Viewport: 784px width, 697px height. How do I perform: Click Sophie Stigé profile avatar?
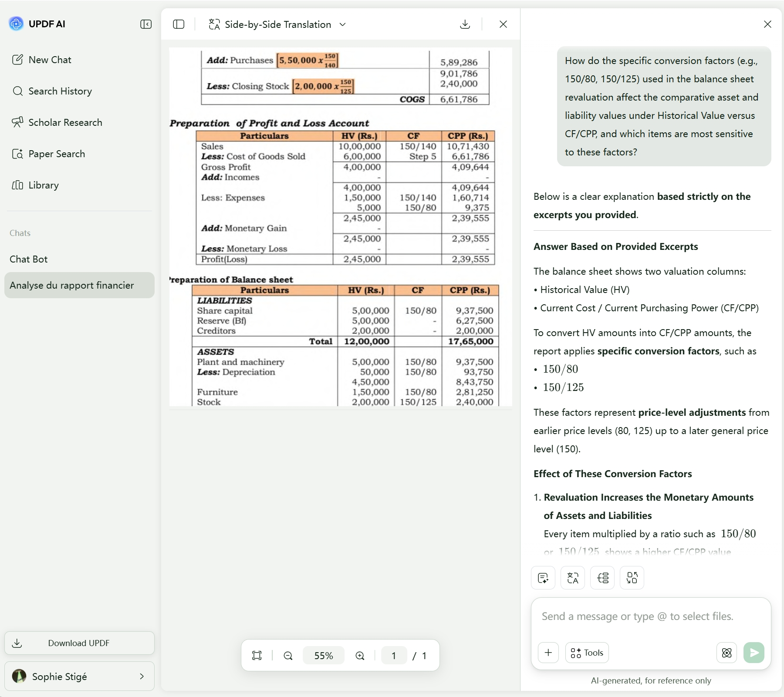[19, 676]
